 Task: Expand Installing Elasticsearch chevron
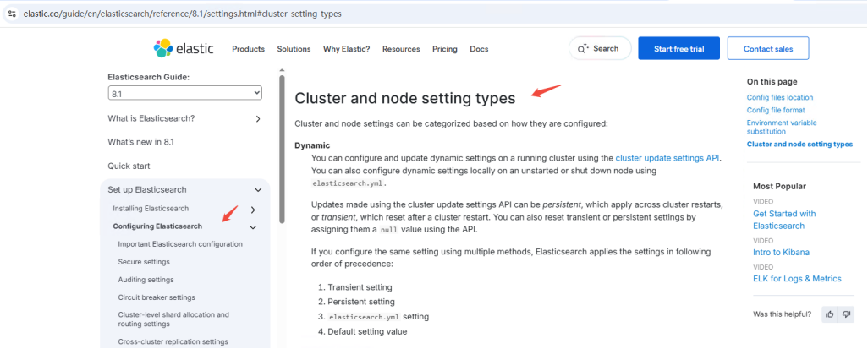pos(253,210)
